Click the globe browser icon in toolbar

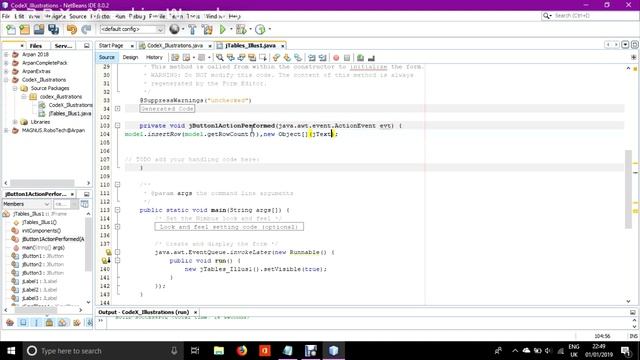tap(174, 29)
